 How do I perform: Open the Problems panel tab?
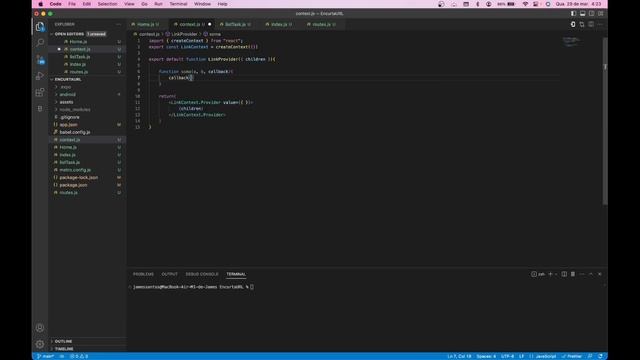coord(143,274)
